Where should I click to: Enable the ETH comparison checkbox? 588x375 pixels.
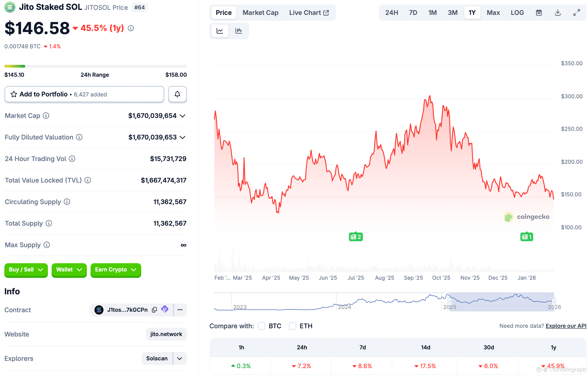click(x=292, y=326)
